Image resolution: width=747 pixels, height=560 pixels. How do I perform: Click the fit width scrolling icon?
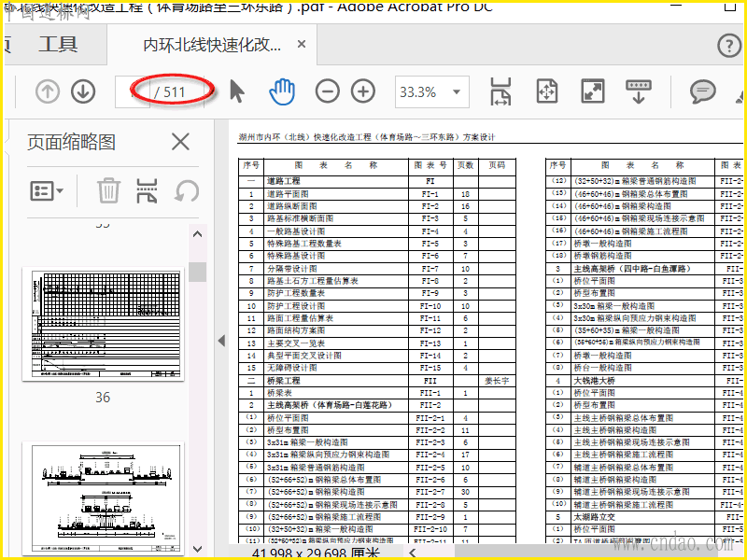[500, 91]
